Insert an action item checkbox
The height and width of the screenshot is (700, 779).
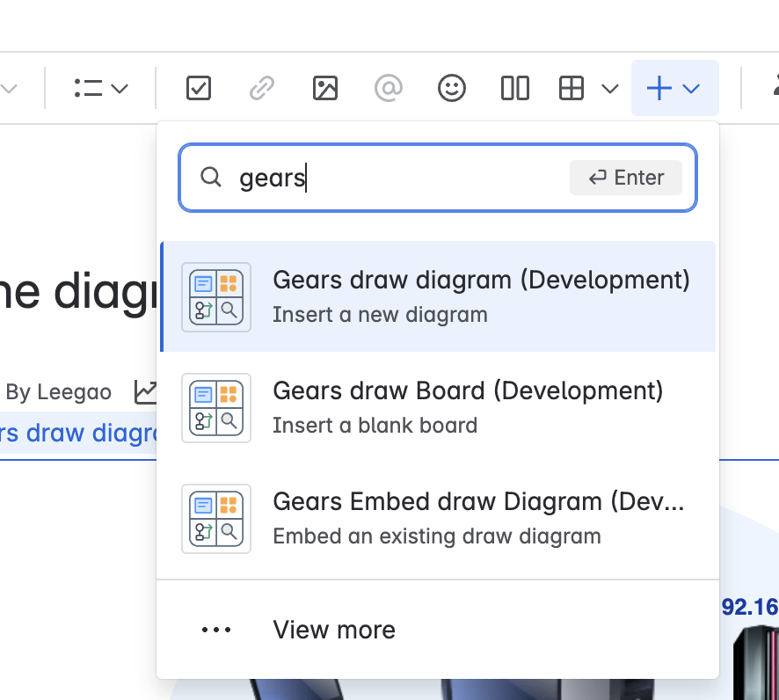coord(198,89)
